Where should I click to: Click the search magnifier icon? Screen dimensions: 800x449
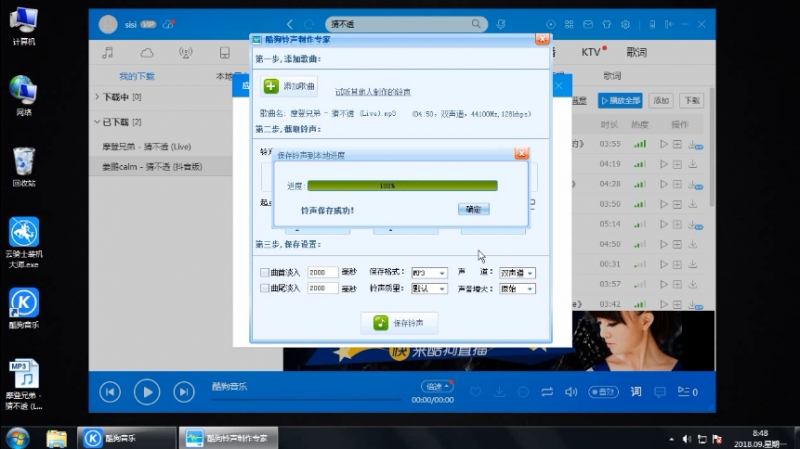(x=476, y=24)
